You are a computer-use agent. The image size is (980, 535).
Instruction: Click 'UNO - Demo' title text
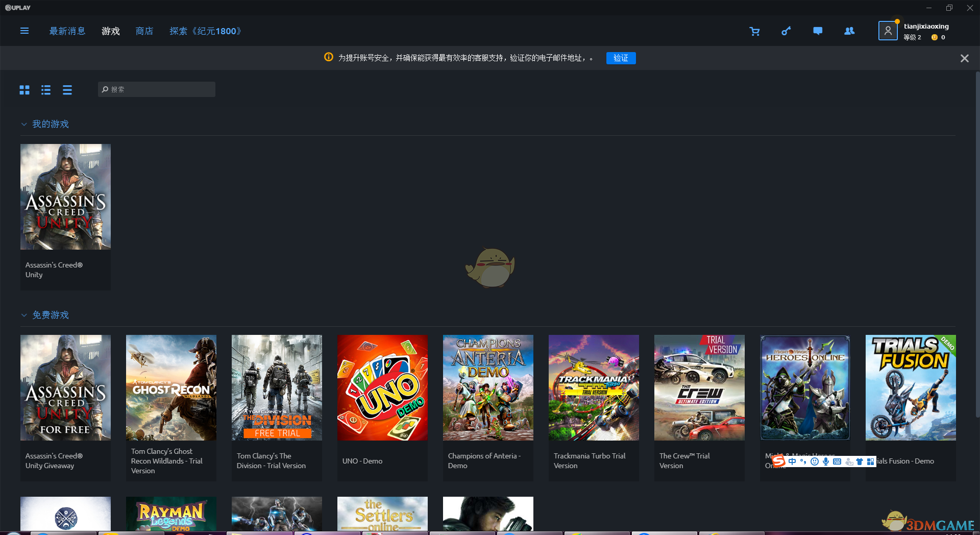coord(362,461)
